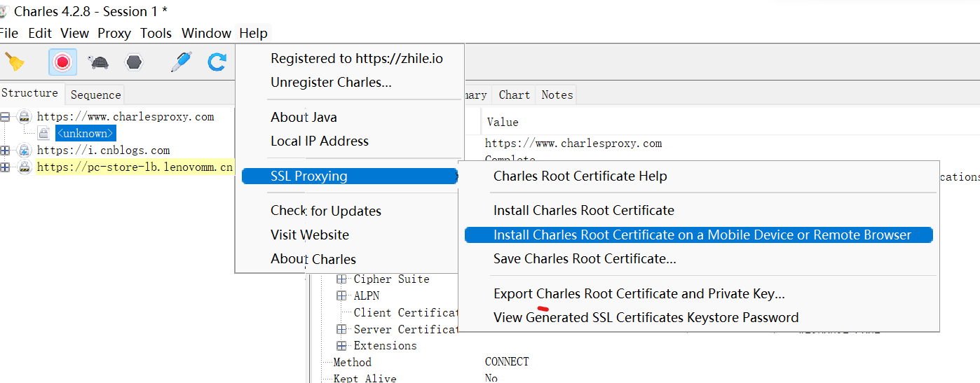Click the CONNECT method value
Screen dimensions: 980x383
[507, 362]
